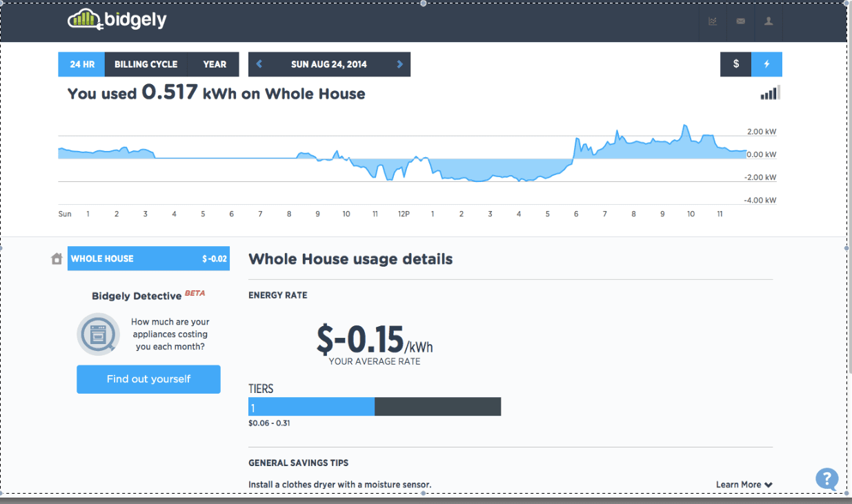Screen dimensions: 852x504
Task: Click the -4.00 kW axis label
Action: 761,201
